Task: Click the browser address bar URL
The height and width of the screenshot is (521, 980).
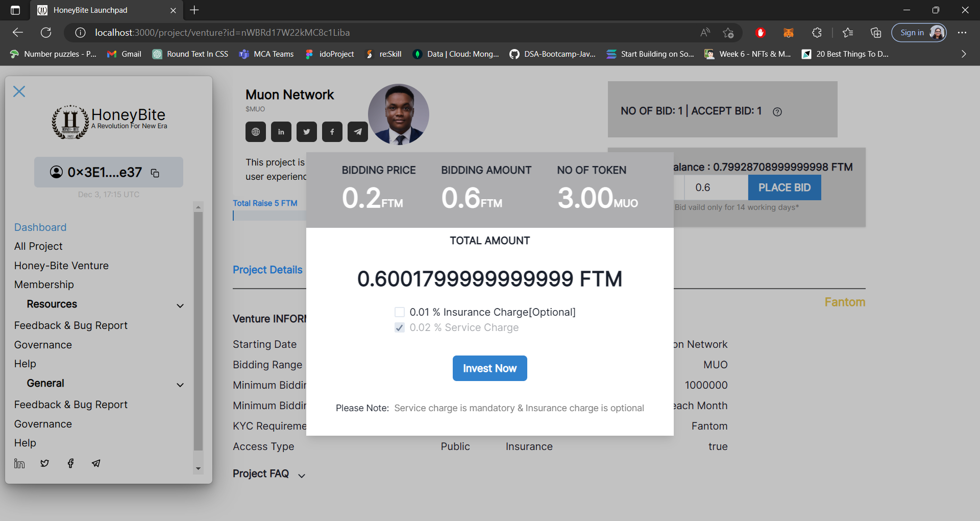Action: 223,33
